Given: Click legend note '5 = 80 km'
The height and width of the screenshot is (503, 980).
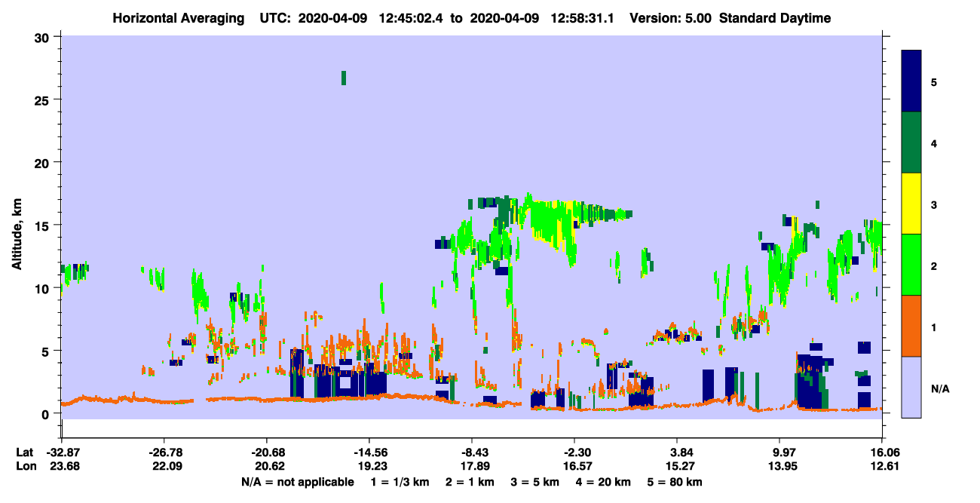Looking at the screenshot, I should [x=675, y=482].
